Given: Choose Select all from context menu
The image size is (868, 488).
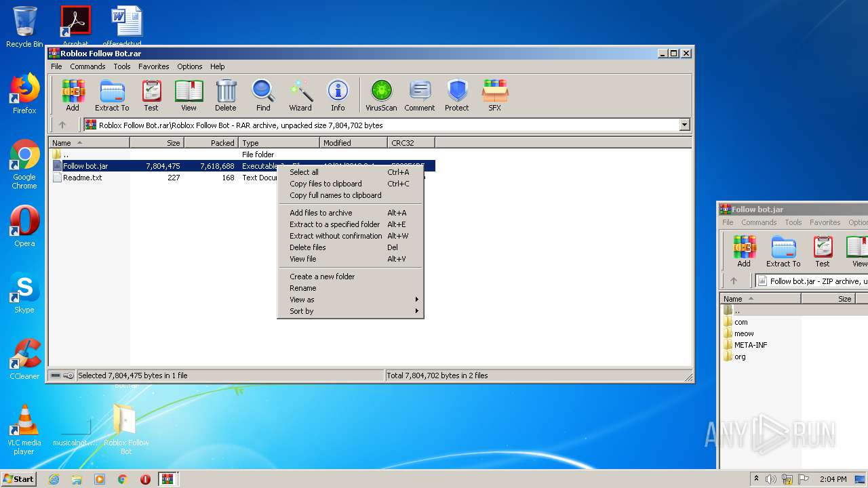Looking at the screenshot, I should (351, 172).
